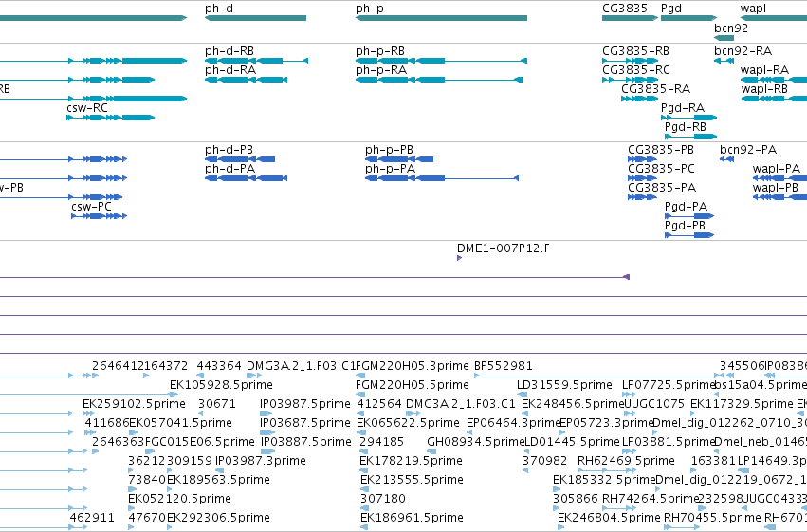This screenshot has width=807, height=532.
Task: Click EST EK213555.5prime
Action: coord(412,480)
